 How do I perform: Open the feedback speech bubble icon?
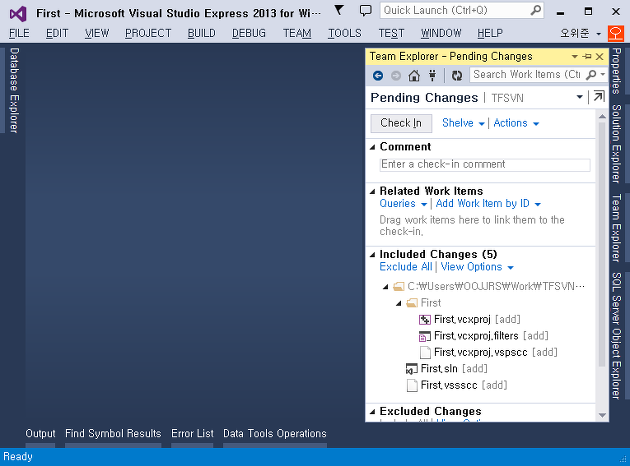point(365,11)
